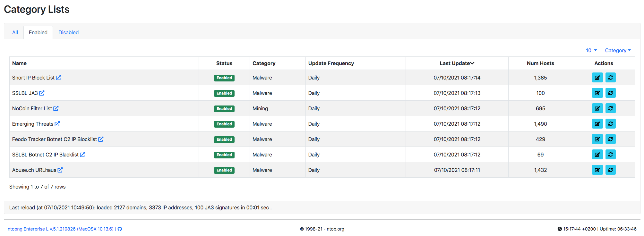Open external link for Snort IP Block List
This screenshot has width=644, height=236.
tap(58, 78)
